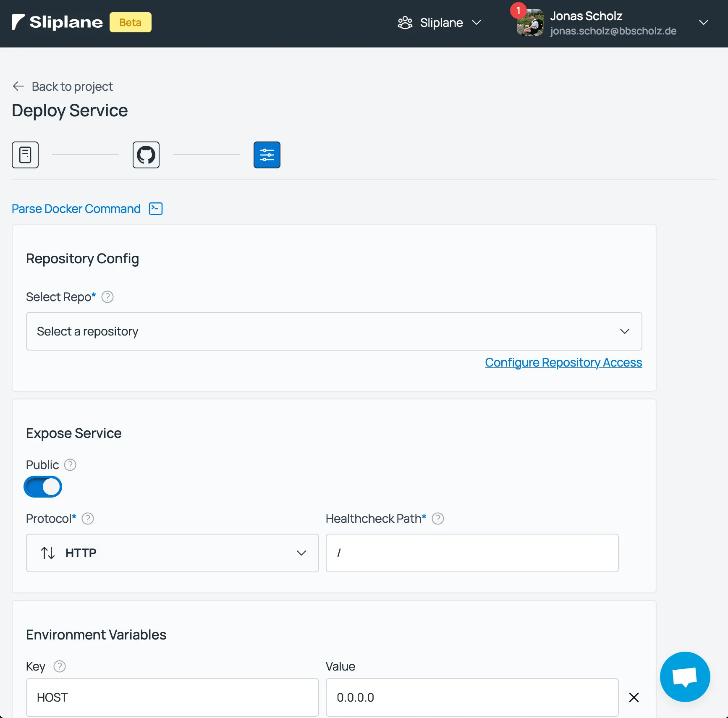Open the Sliplane team switcher menu
The height and width of the screenshot is (718, 728).
440,23
